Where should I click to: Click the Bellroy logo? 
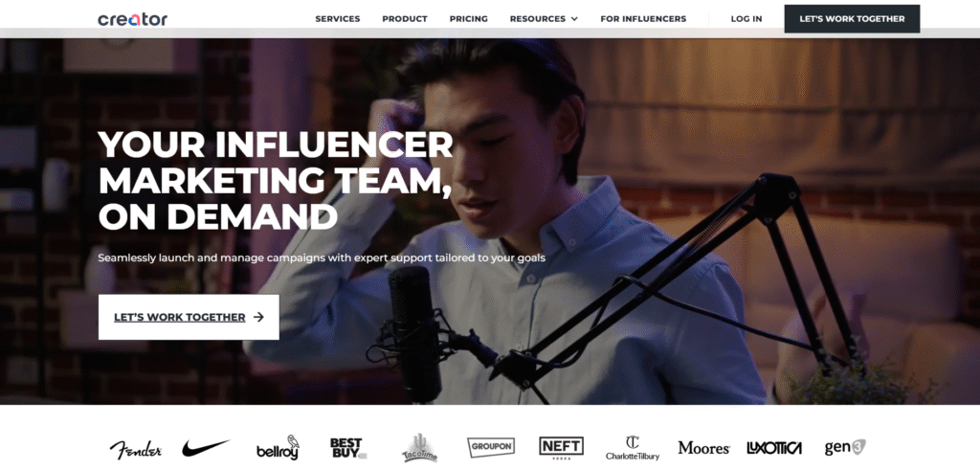(278, 449)
